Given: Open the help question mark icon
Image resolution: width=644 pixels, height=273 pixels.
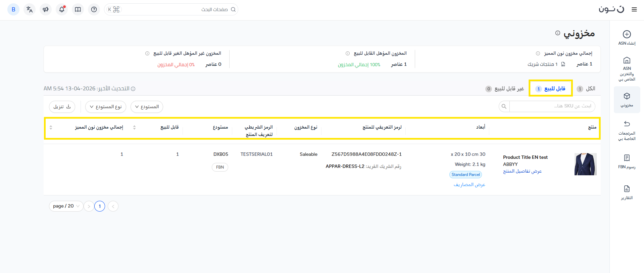Looking at the screenshot, I should [x=94, y=9].
